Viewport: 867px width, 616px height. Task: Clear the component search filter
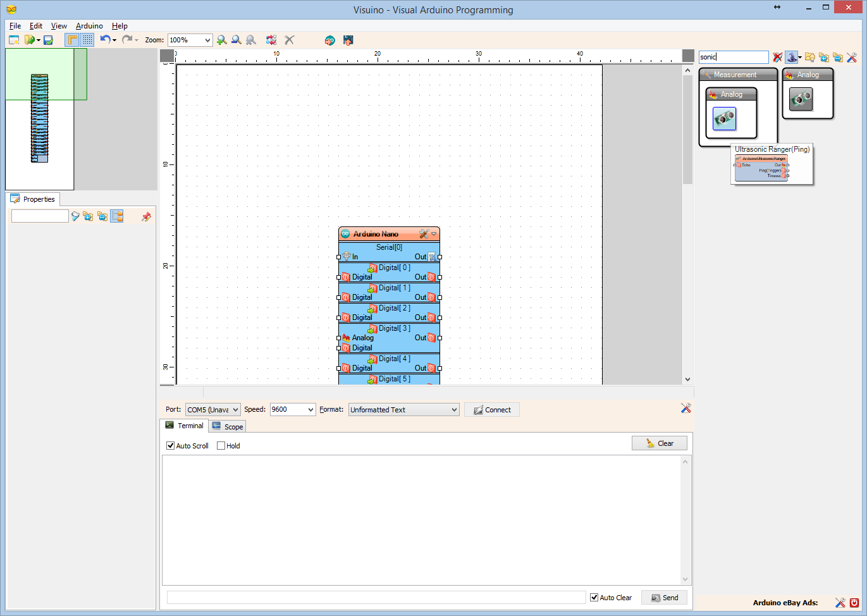click(x=777, y=57)
